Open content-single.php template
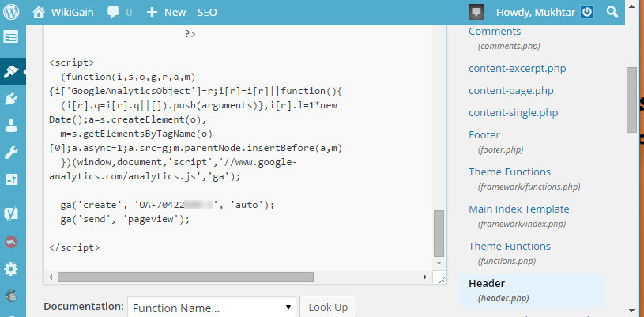The height and width of the screenshot is (317, 644). [513, 113]
